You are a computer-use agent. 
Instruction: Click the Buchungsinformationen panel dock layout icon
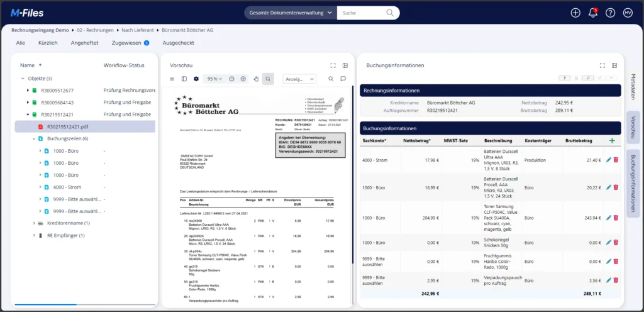click(614, 65)
